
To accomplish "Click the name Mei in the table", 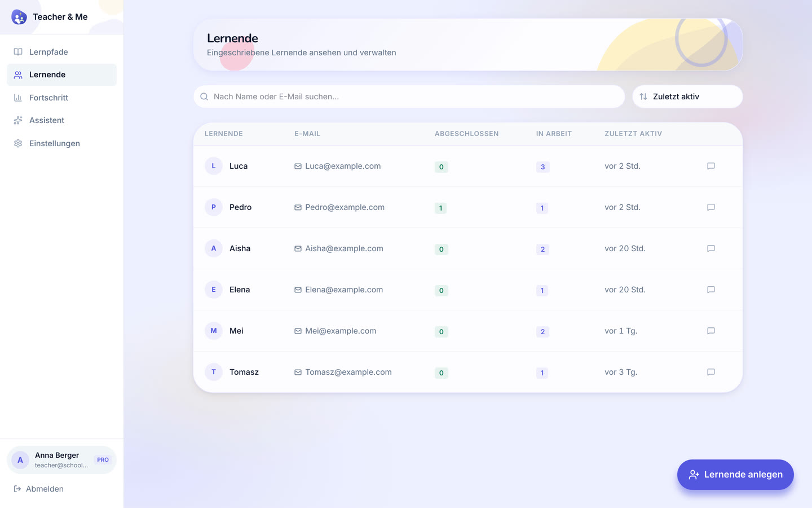I will click(x=236, y=331).
